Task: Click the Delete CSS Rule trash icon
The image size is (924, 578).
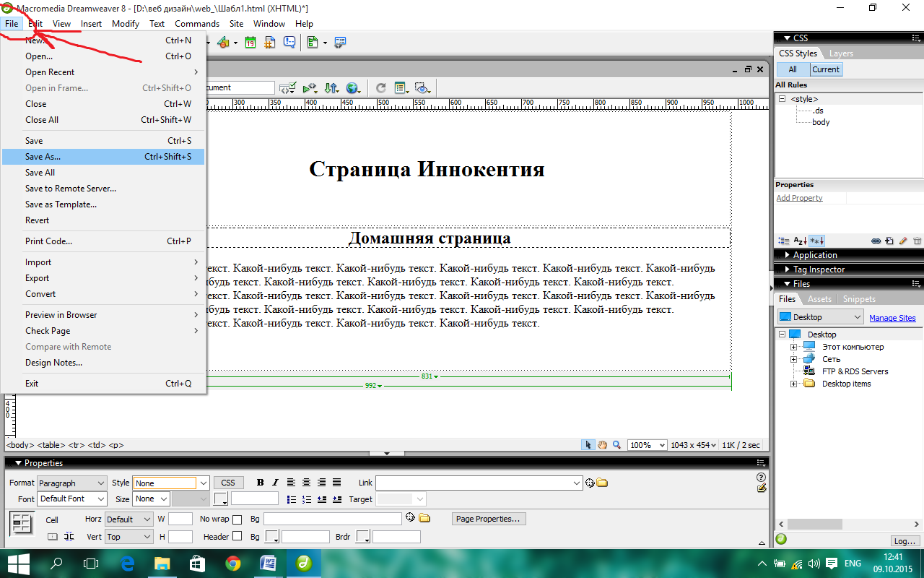Action: coord(917,241)
